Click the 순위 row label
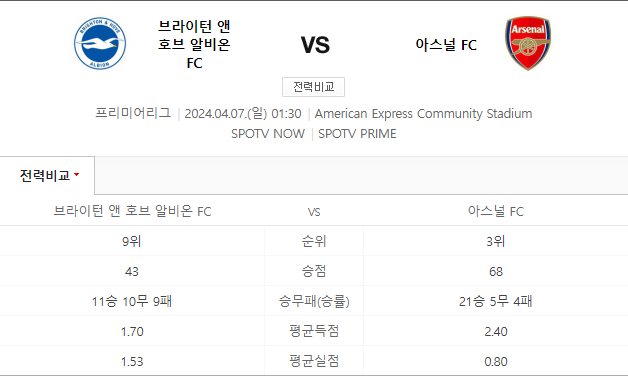The image size is (628, 376). [x=314, y=241]
